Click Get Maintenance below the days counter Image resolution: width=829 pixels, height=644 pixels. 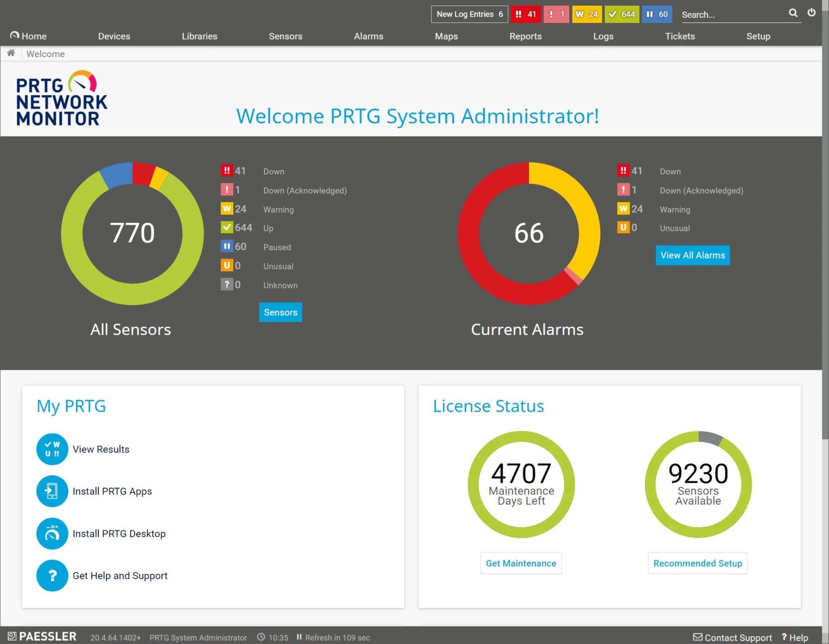521,563
